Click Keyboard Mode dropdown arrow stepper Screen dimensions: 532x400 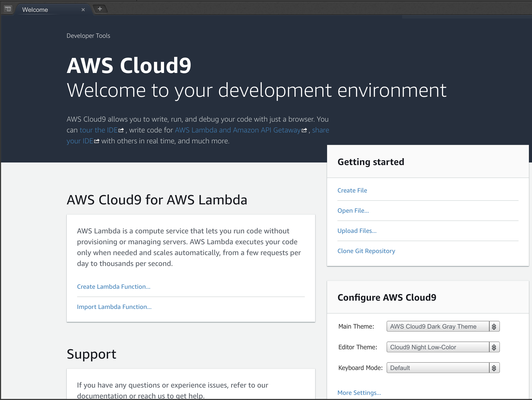pyautogui.click(x=494, y=368)
